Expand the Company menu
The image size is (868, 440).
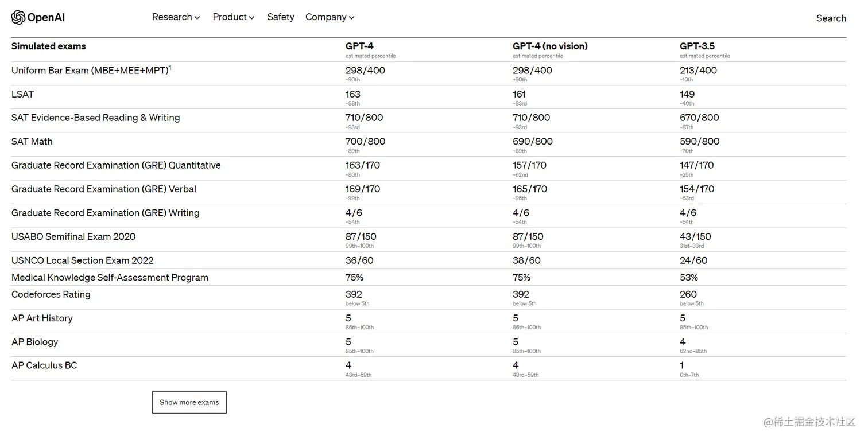tap(330, 17)
